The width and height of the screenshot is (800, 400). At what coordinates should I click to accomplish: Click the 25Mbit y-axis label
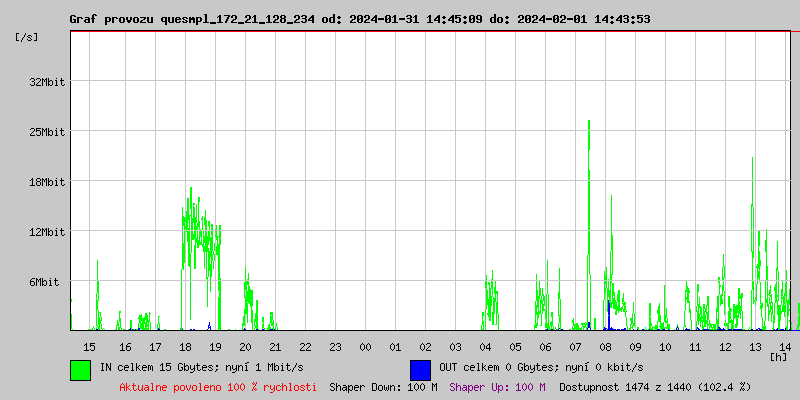pyautogui.click(x=47, y=132)
